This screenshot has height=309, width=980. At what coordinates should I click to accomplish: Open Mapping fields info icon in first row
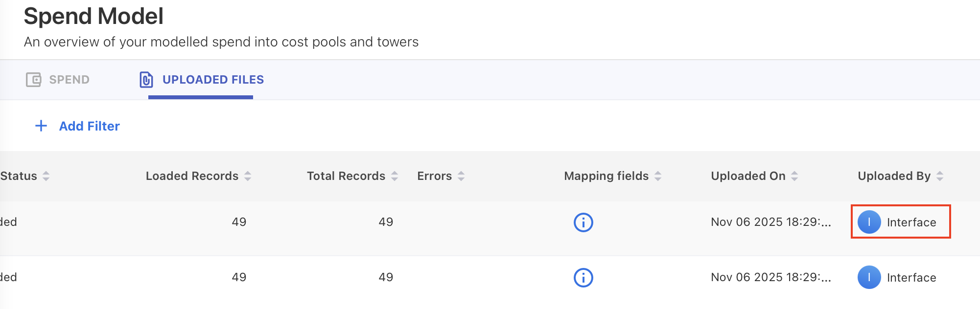click(583, 221)
